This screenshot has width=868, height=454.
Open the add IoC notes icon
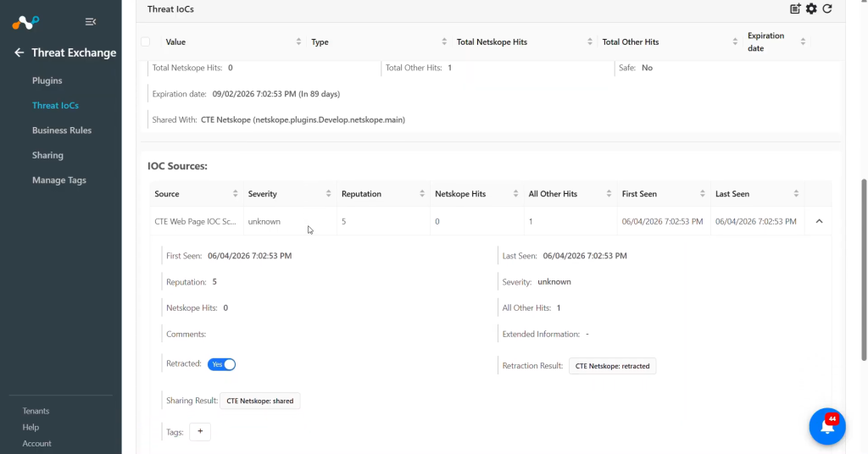pos(795,8)
